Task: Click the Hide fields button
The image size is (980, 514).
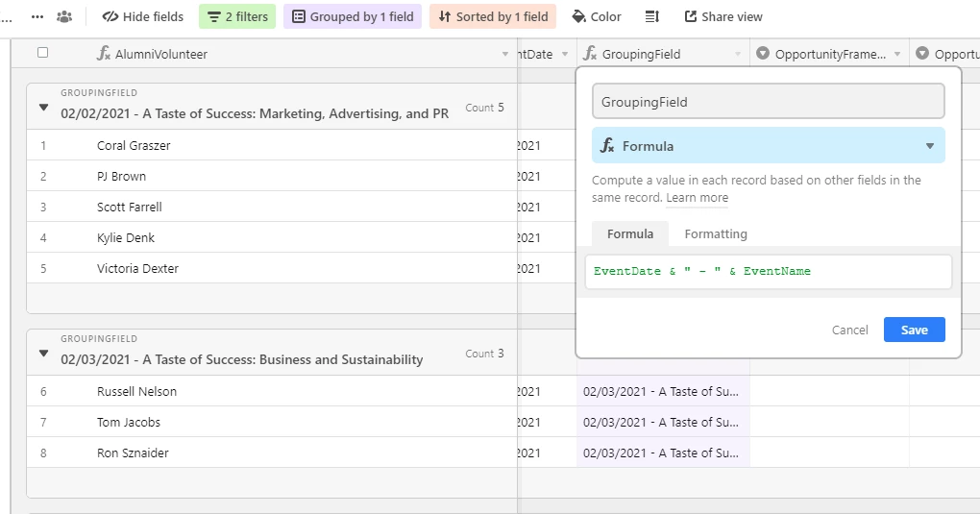Action: [x=143, y=17]
